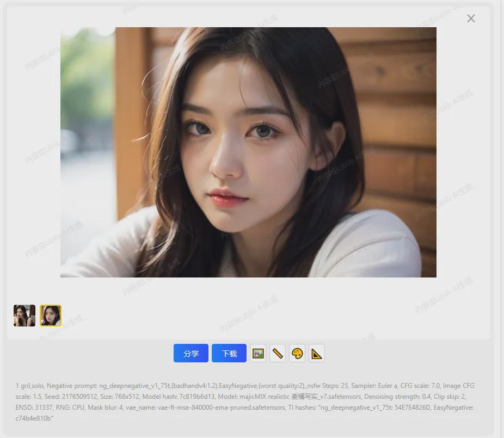Click the paint palette icon button
504x438 pixels.
[297, 353]
